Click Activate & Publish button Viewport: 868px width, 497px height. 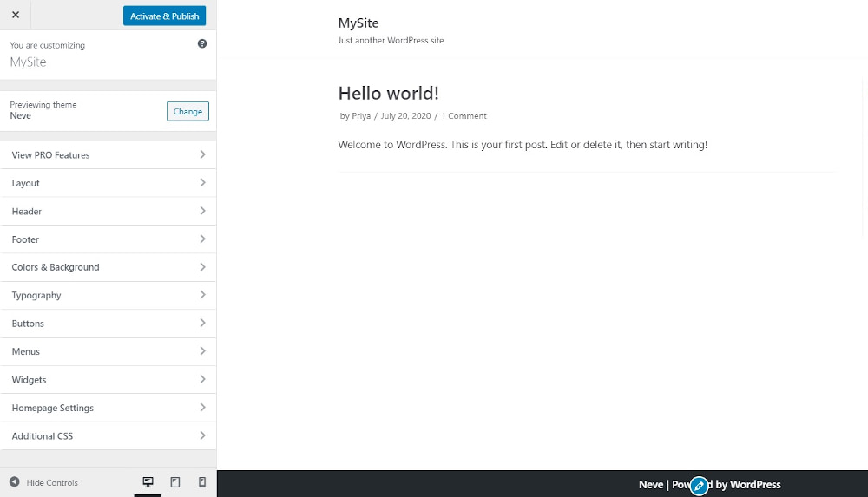tap(164, 16)
